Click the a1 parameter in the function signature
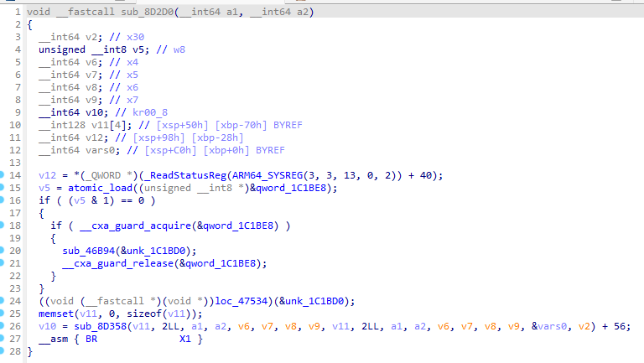644x363 pixels. click(232, 12)
